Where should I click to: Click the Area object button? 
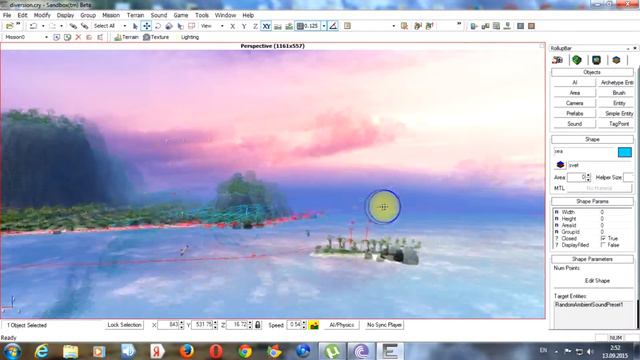574,93
